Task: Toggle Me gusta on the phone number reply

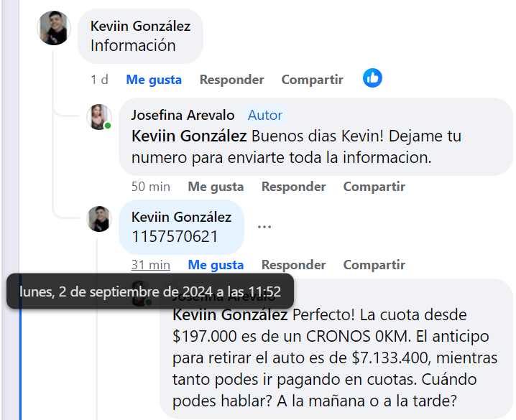Action: (216, 265)
